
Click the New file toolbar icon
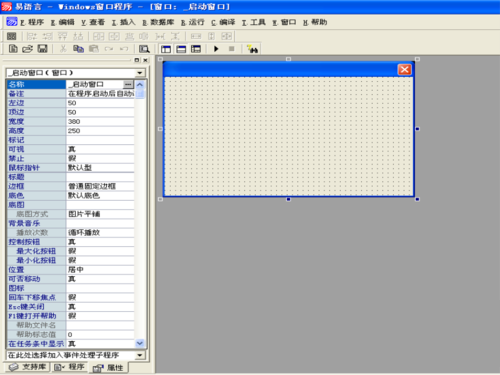click(13, 49)
